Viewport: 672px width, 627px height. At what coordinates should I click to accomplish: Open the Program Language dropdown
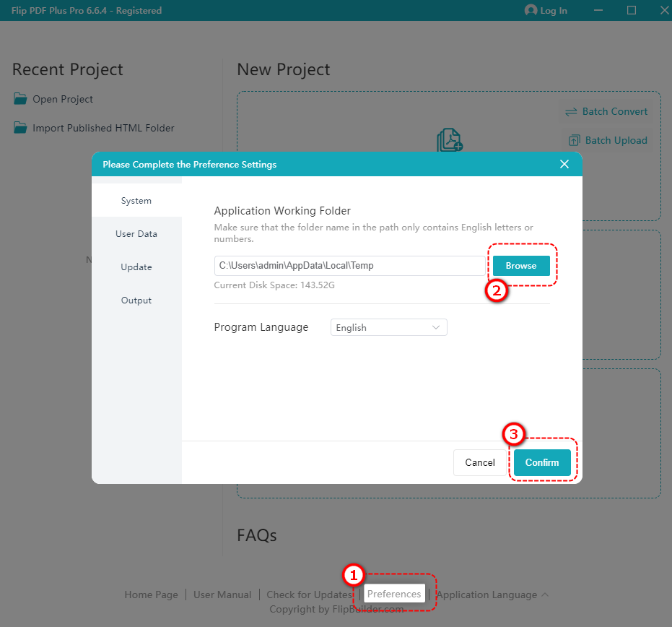click(x=389, y=327)
